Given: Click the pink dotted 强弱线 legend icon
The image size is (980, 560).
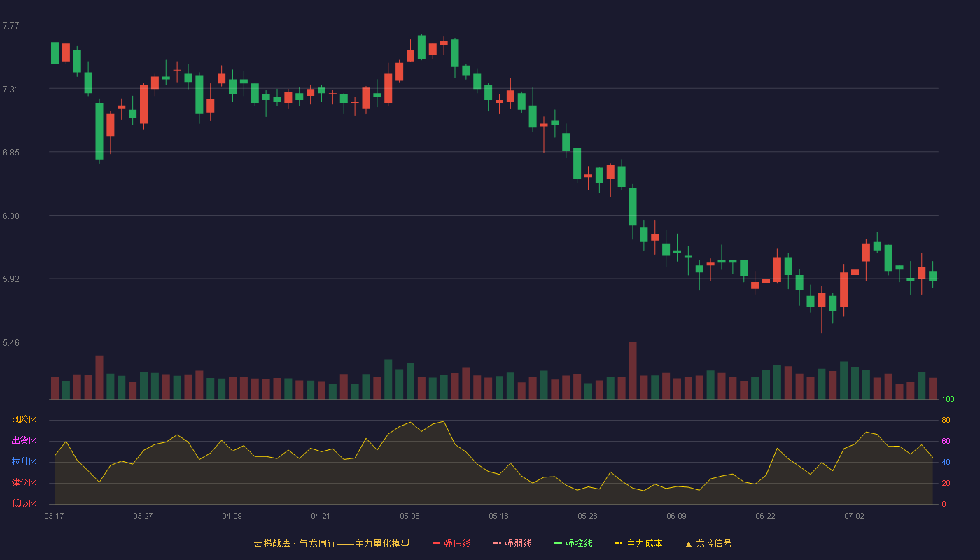Looking at the screenshot, I should 497,543.
